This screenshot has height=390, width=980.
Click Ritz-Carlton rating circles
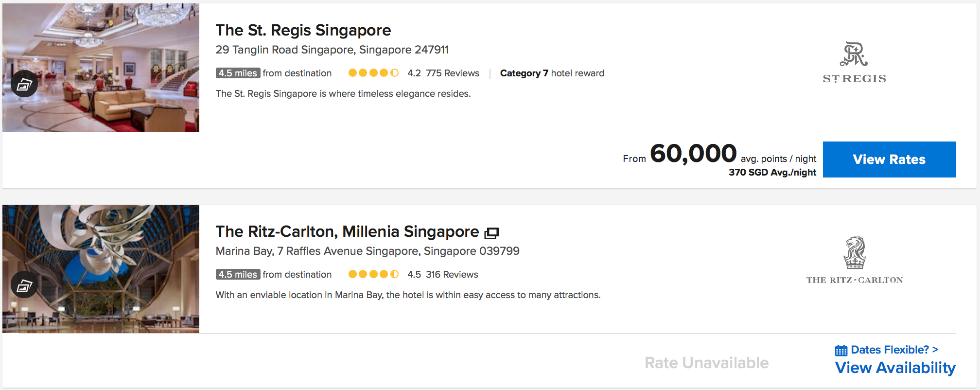(373, 274)
